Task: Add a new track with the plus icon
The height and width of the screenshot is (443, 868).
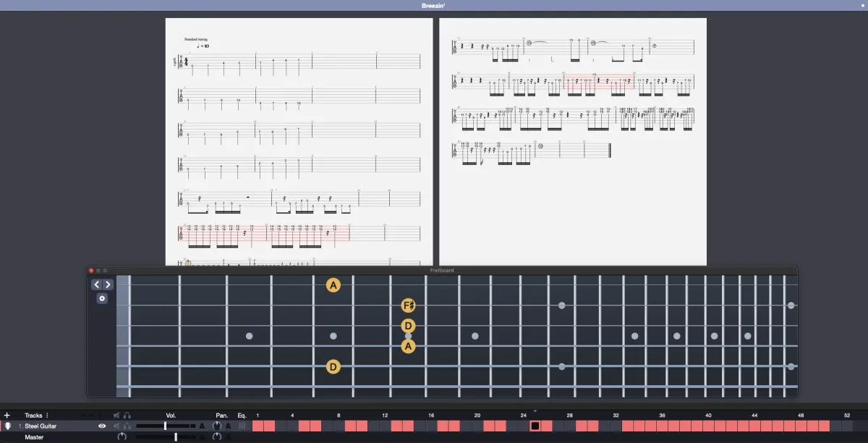Action: (7, 415)
